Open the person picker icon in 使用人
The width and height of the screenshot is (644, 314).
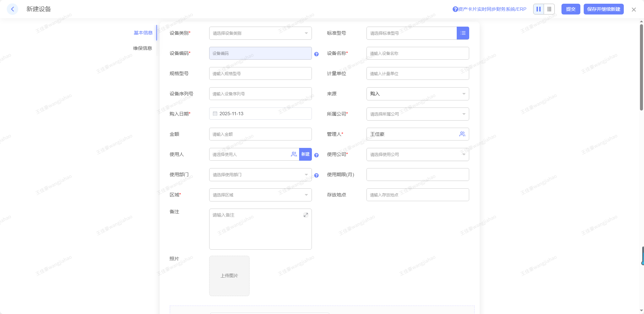pyautogui.click(x=294, y=154)
